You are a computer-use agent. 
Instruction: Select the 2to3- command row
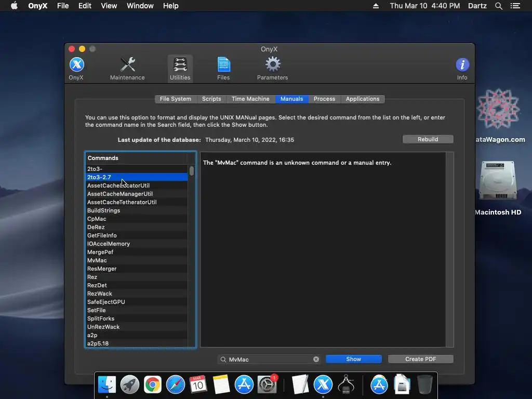[137, 169]
